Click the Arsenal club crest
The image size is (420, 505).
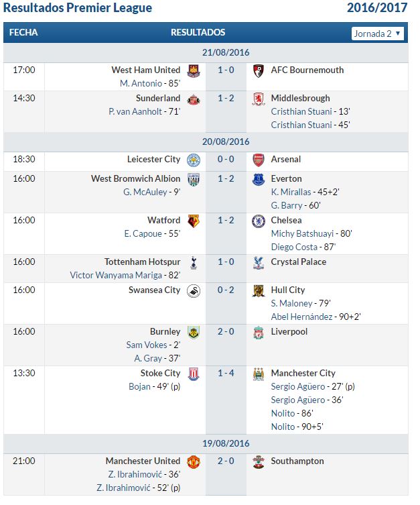tap(259, 160)
